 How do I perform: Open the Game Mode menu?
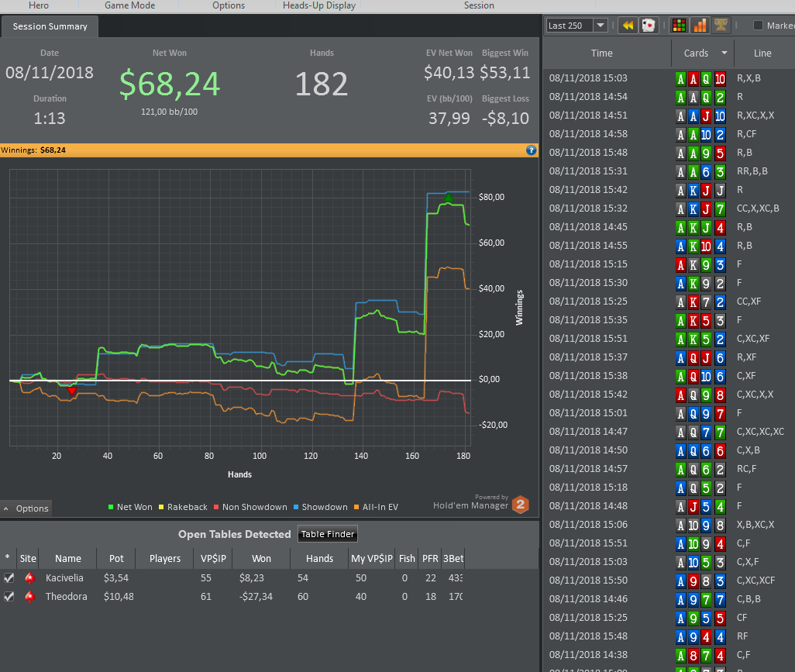pos(130,5)
